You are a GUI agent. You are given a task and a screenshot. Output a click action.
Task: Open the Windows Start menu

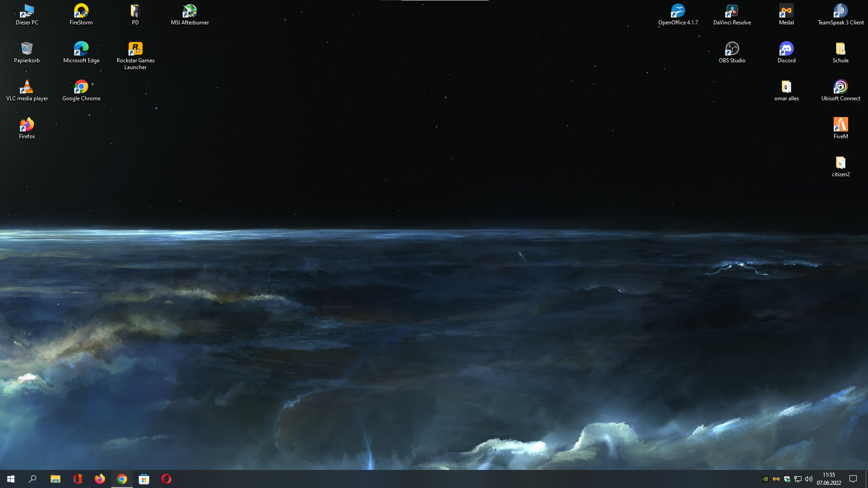(11, 479)
